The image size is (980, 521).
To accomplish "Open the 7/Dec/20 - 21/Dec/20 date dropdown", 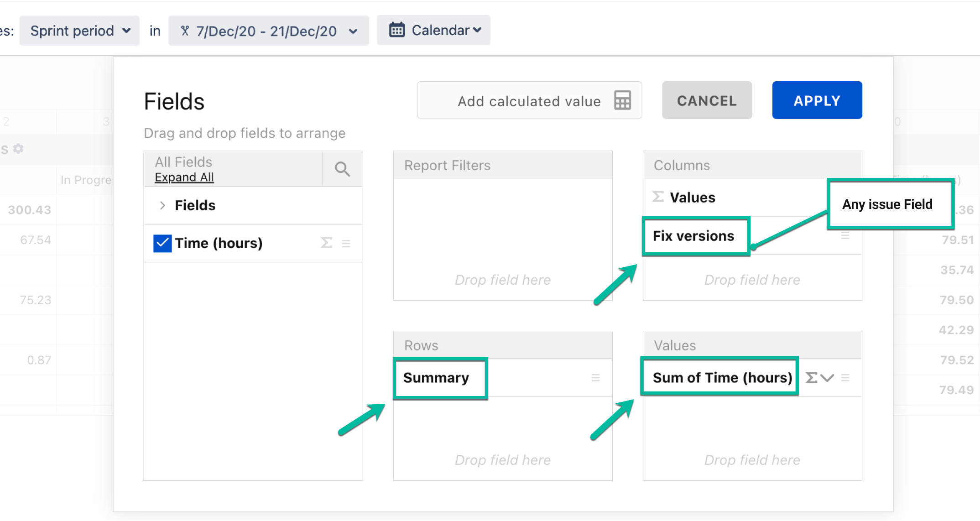I will [x=268, y=31].
